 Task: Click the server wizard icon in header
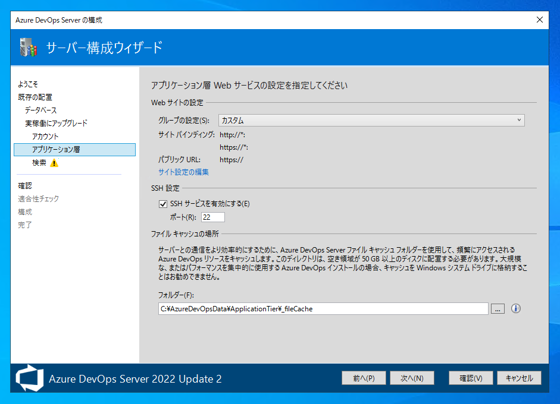coord(29,47)
